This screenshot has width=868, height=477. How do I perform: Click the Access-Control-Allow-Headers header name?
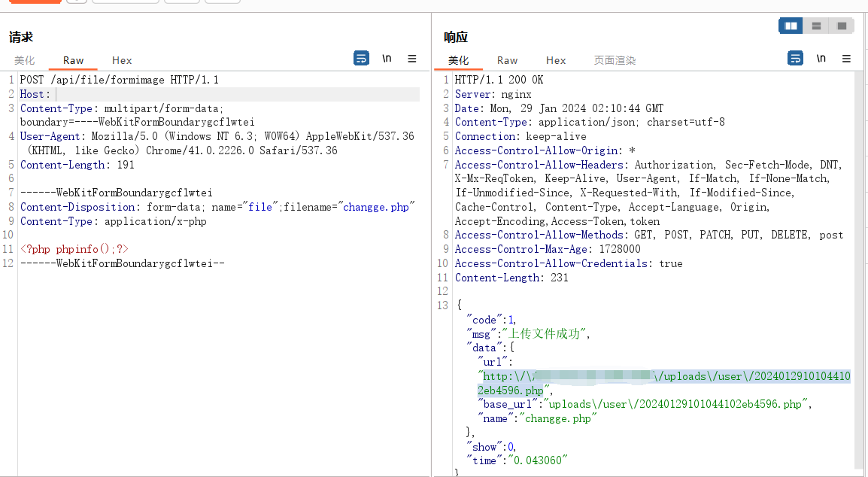coord(539,165)
